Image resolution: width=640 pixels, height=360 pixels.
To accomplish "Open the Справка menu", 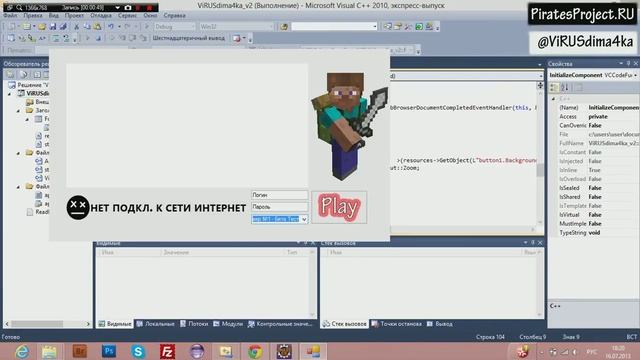I will [x=175, y=16].
